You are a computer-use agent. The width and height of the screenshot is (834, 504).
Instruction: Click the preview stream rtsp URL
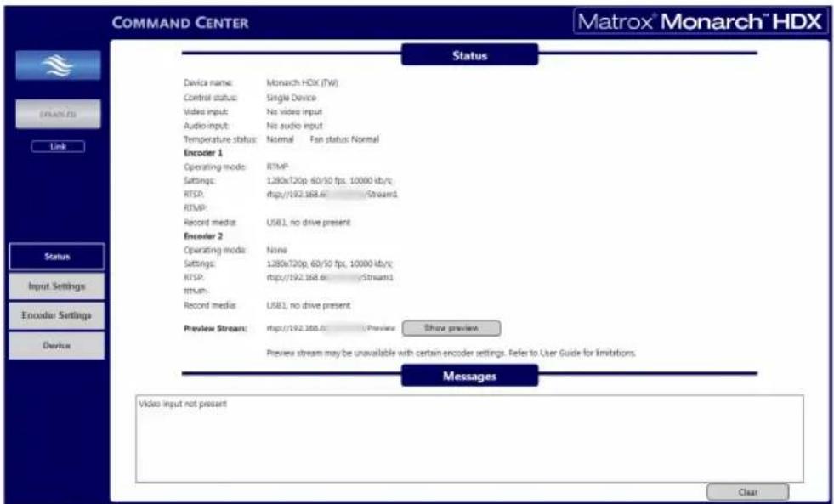(x=331, y=329)
